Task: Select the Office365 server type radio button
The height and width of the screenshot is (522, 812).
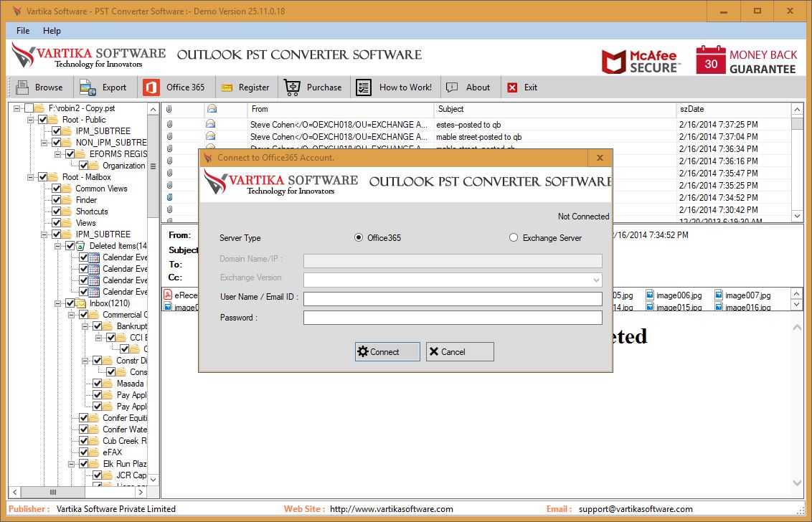Action: pos(359,238)
